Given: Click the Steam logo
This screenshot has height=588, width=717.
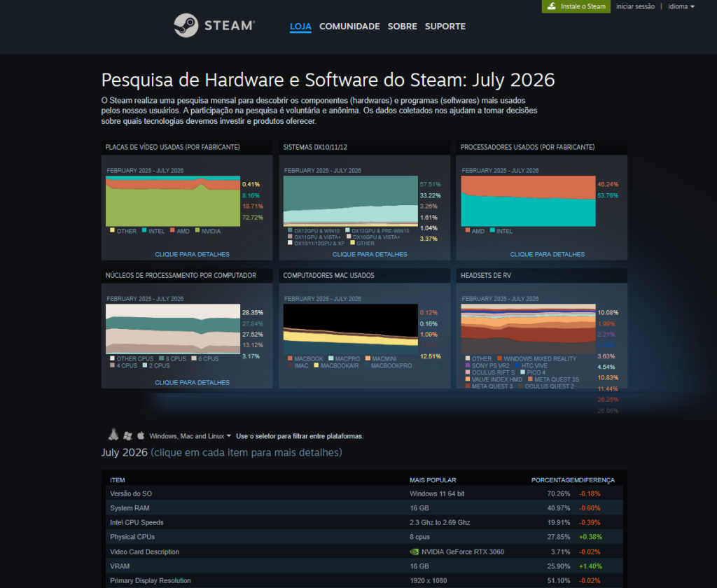Looking at the screenshot, I should point(214,26).
